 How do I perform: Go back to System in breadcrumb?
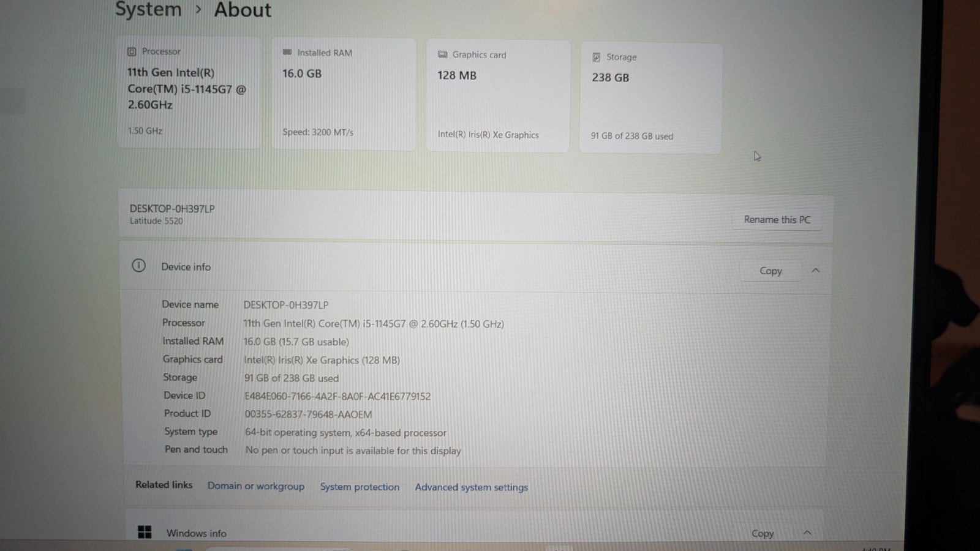pyautogui.click(x=148, y=10)
